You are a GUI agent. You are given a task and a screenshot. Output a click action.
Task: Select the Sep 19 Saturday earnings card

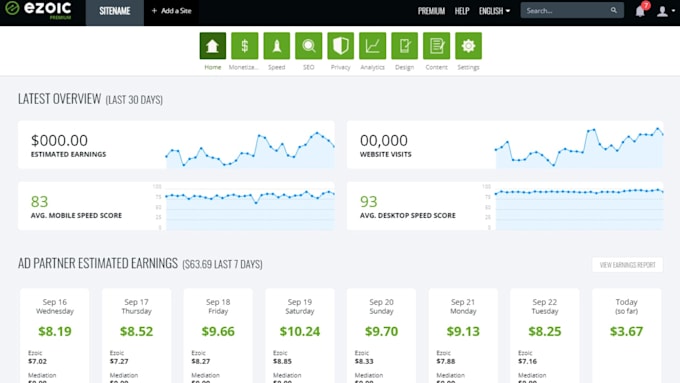(300, 336)
